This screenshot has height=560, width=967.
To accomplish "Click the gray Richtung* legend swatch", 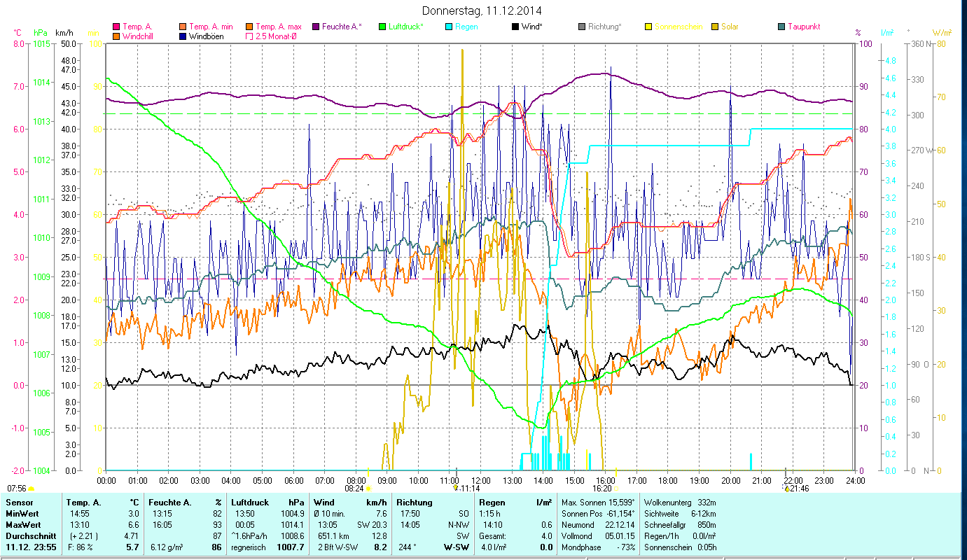I will (582, 27).
